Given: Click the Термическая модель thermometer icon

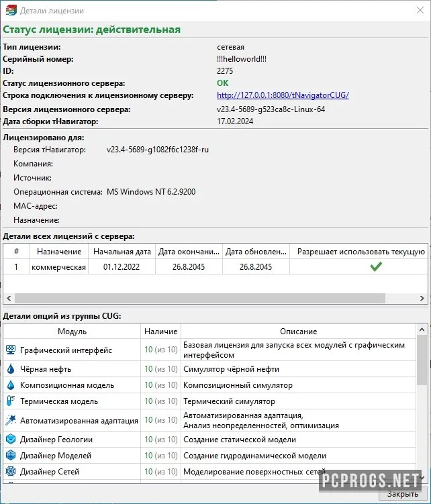Looking at the screenshot, I should (x=11, y=401).
